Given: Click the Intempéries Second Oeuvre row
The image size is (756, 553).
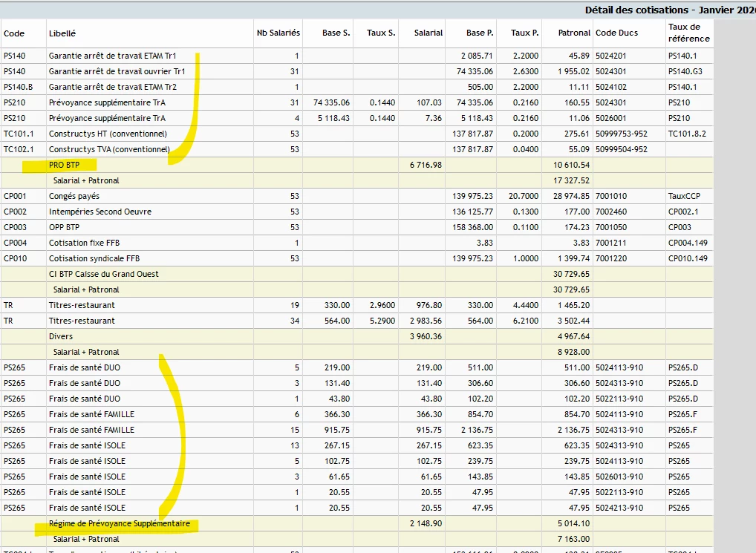Looking at the screenshot, I should click(x=100, y=212).
